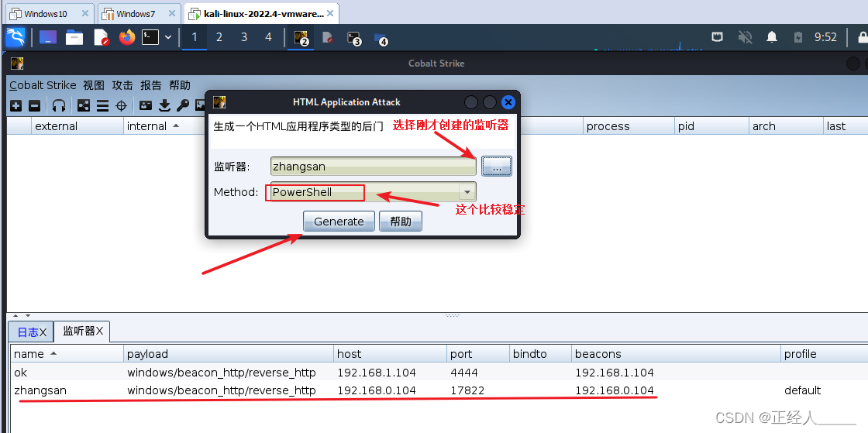Click the payload column header
This screenshot has height=433, width=868.
[229, 354]
